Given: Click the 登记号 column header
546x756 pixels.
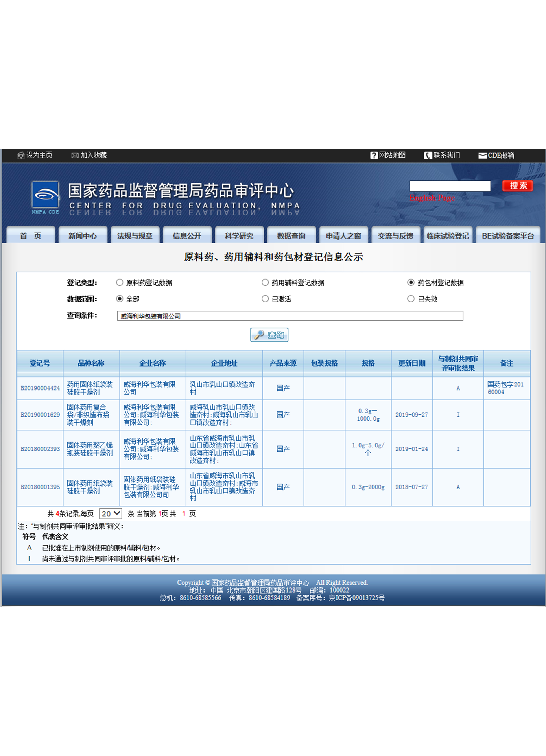Looking at the screenshot, I should 40,363.
